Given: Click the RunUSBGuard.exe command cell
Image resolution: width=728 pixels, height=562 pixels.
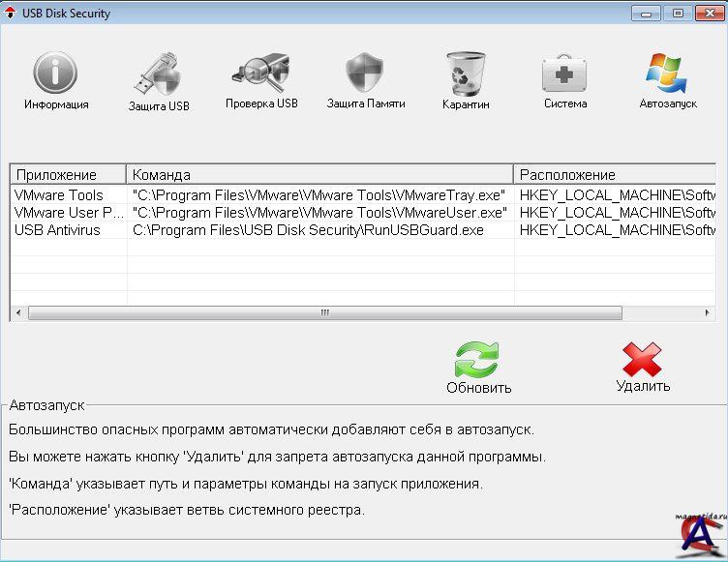Looking at the screenshot, I should click(319, 230).
